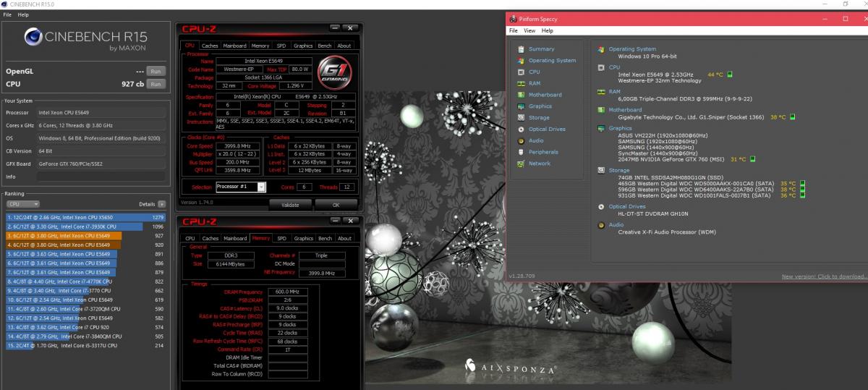Select Graphics in Speccy sidebar
The width and height of the screenshot is (868, 390).
(x=540, y=106)
